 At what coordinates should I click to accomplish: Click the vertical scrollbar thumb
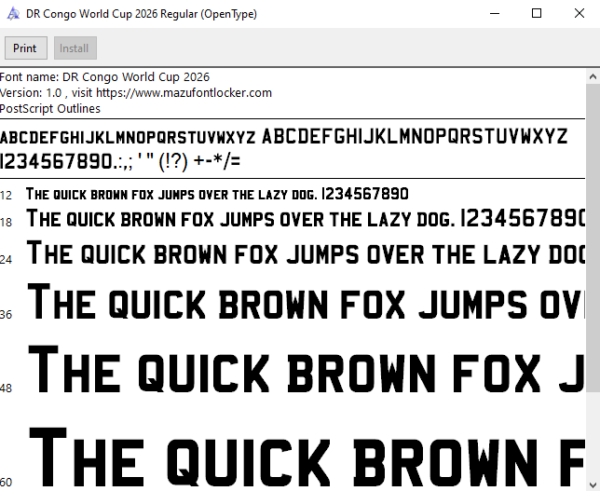pos(593,238)
